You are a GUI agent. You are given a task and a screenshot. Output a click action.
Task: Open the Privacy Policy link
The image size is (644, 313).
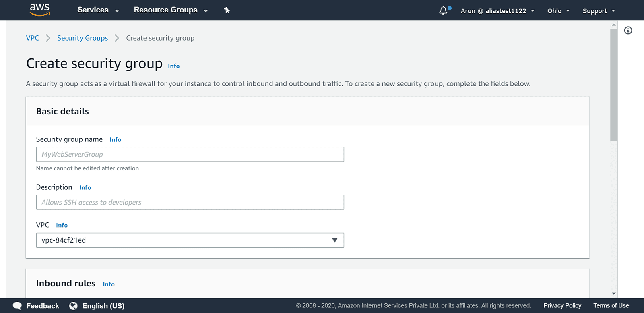(x=562, y=306)
